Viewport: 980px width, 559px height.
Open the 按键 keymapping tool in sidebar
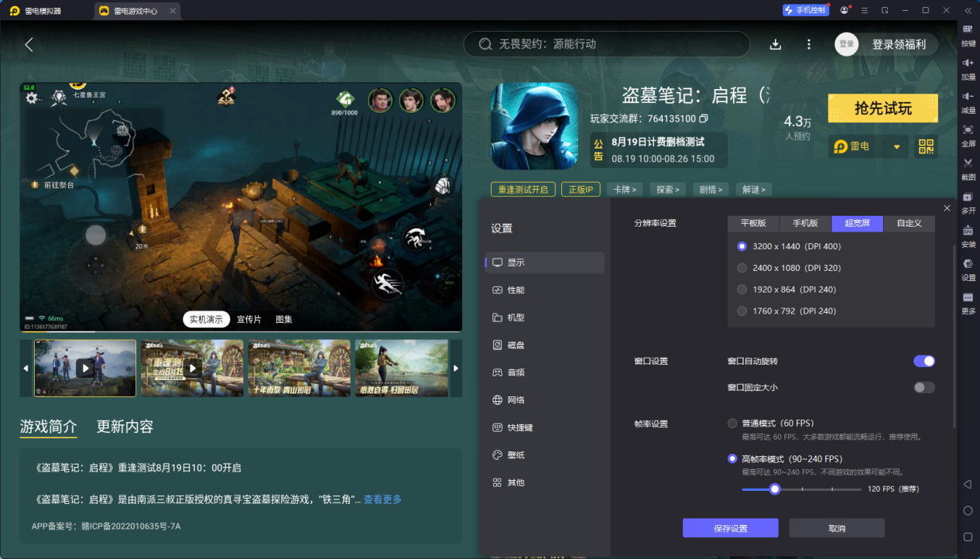tap(968, 35)
